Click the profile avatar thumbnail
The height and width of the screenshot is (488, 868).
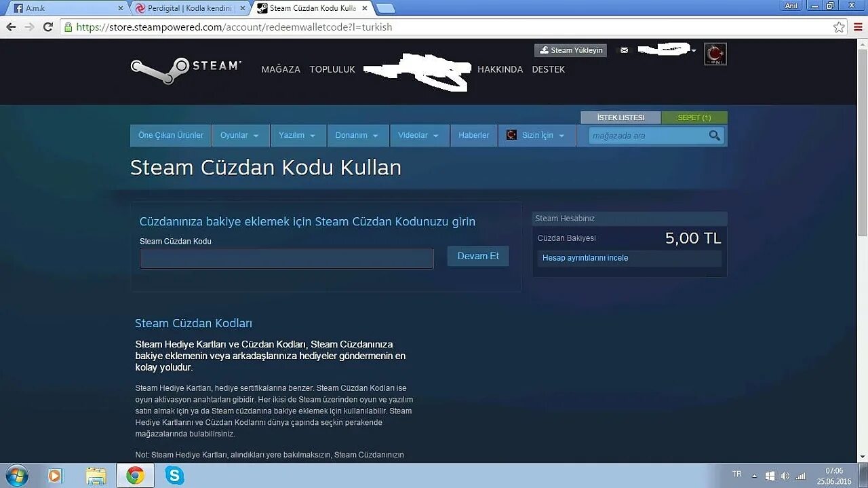[x=715, y=54]
